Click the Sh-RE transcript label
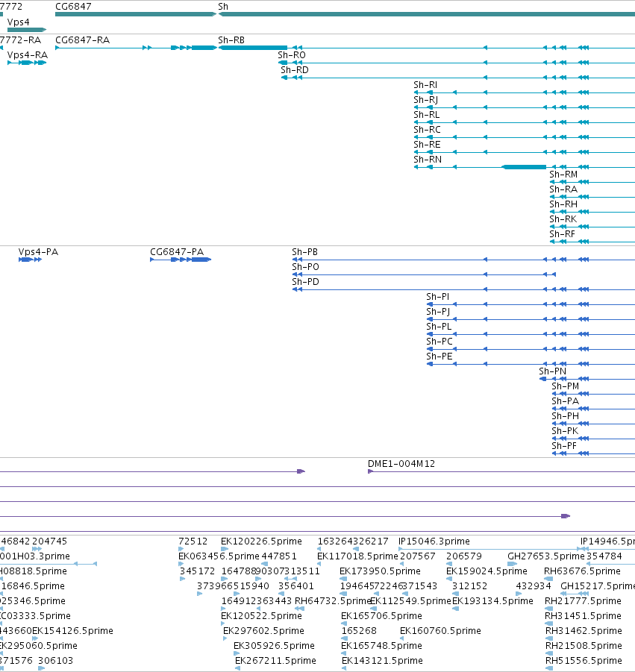 pyautogui.click(x=427, y=145)
